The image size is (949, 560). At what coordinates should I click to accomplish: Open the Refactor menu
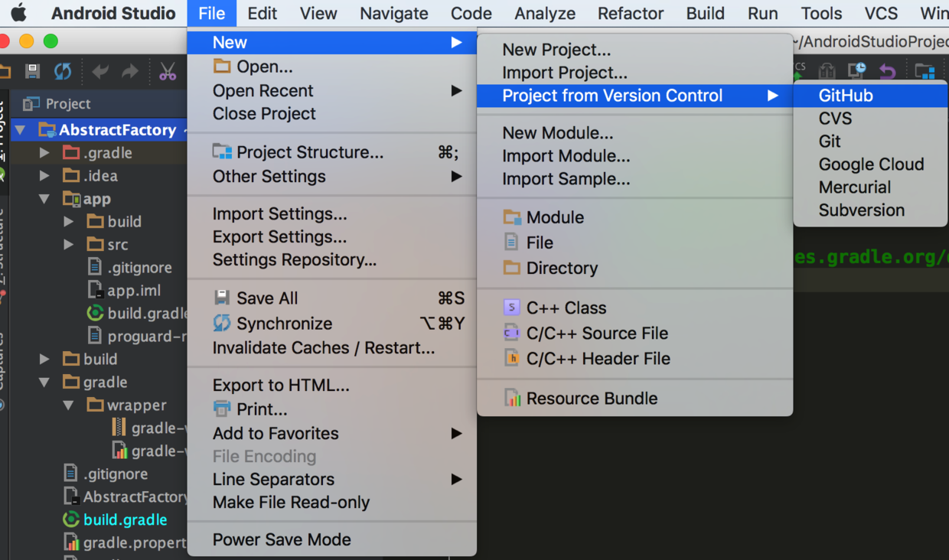[x=631, y=13]
